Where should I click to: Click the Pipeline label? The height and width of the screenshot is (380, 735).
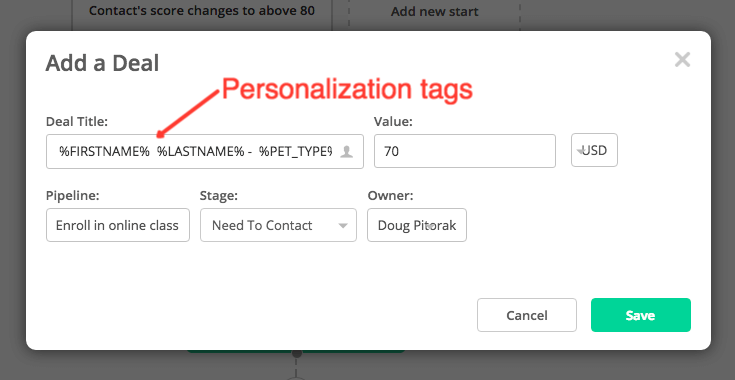tap(73, 195)
